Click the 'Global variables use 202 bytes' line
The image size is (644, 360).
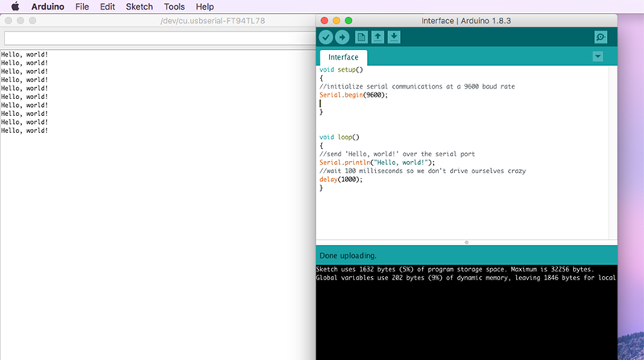[x=466, y=278]
